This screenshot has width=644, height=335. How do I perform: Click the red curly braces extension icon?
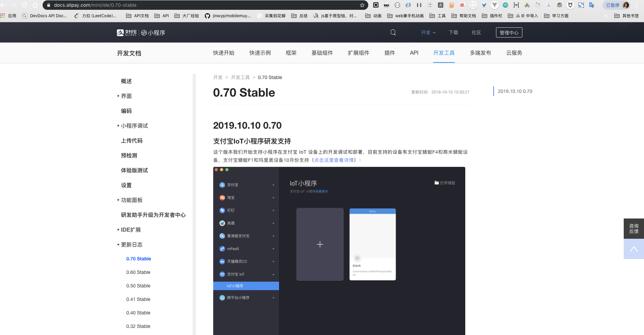(419, 5)
